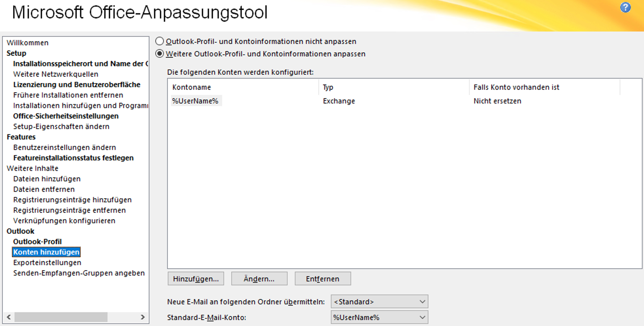
Task: Click the navigation horizontal scrollbar thumb
Action: (x=61, y=317)
